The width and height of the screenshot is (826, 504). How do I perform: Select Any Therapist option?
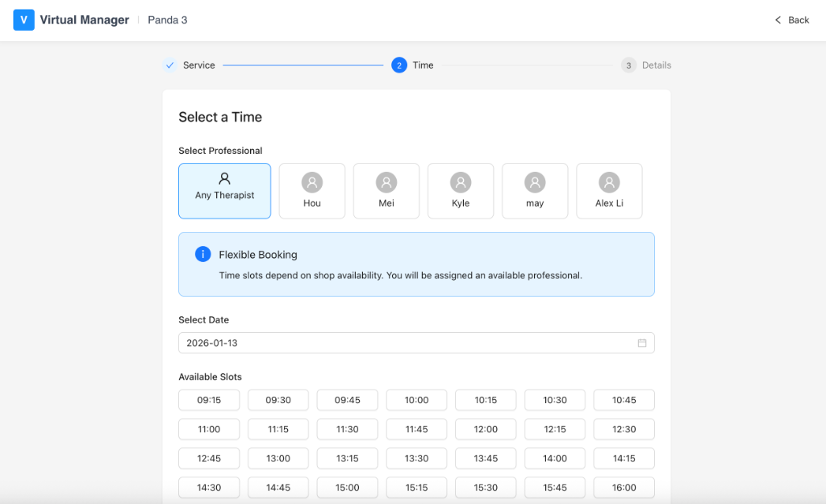coord(224,190)
